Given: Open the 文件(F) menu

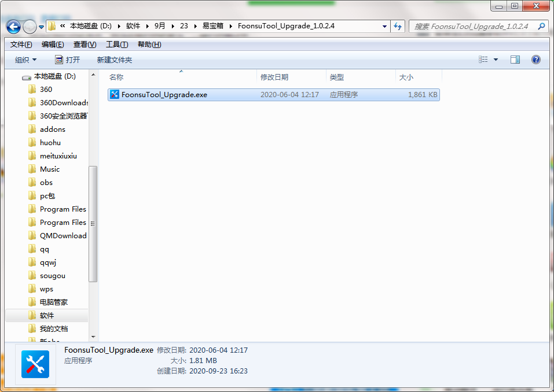Looking at the screenshot, I should click(21, 45).
